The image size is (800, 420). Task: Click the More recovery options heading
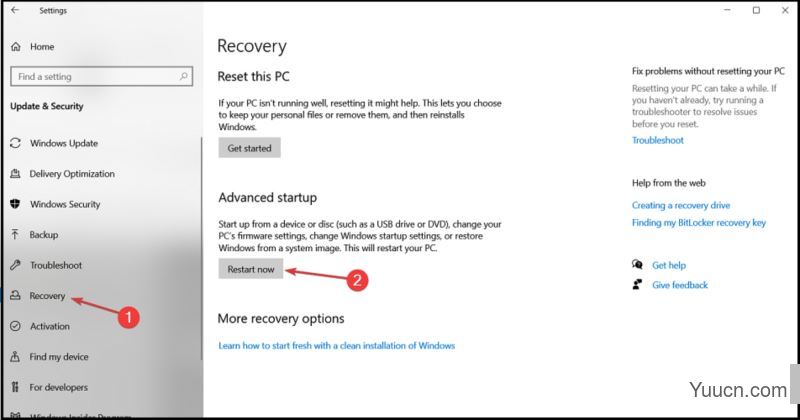[281, 318]
